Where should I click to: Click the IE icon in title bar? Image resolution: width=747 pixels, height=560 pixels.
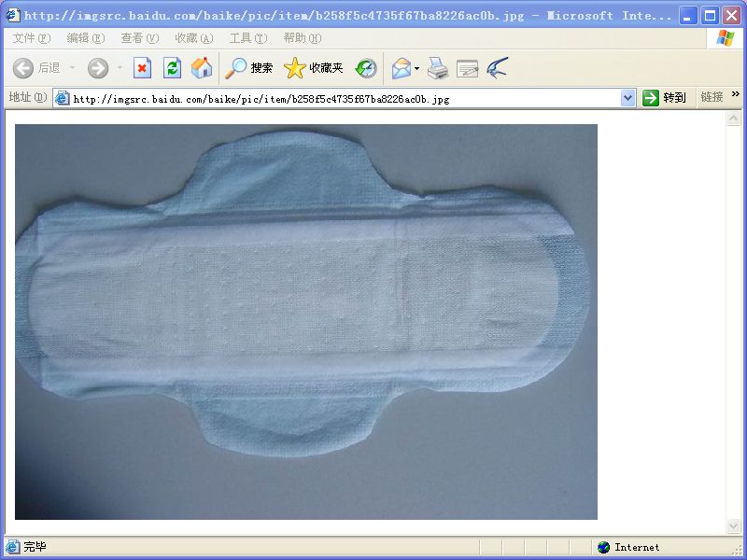[x=13, y=15]
